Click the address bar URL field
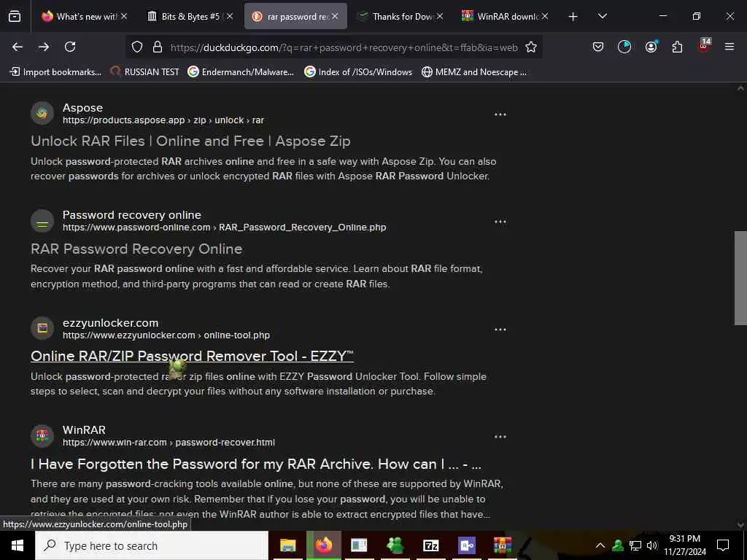The height and width of the screenshot is (560, 747). [344, 47]
